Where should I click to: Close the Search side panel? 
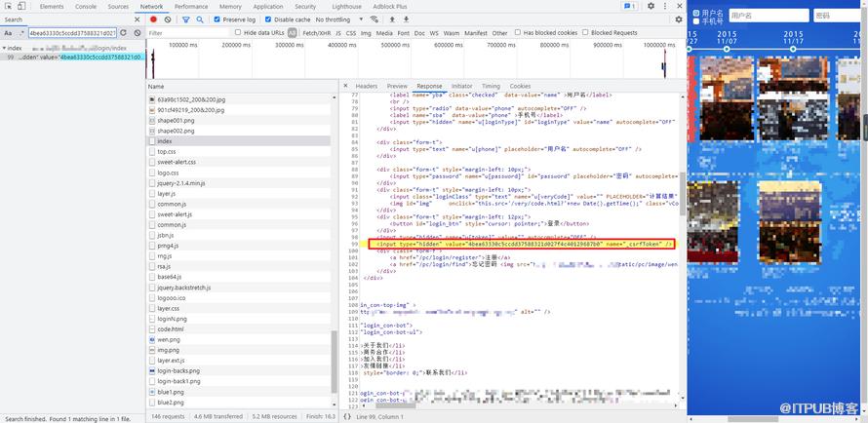click(138, 19)
